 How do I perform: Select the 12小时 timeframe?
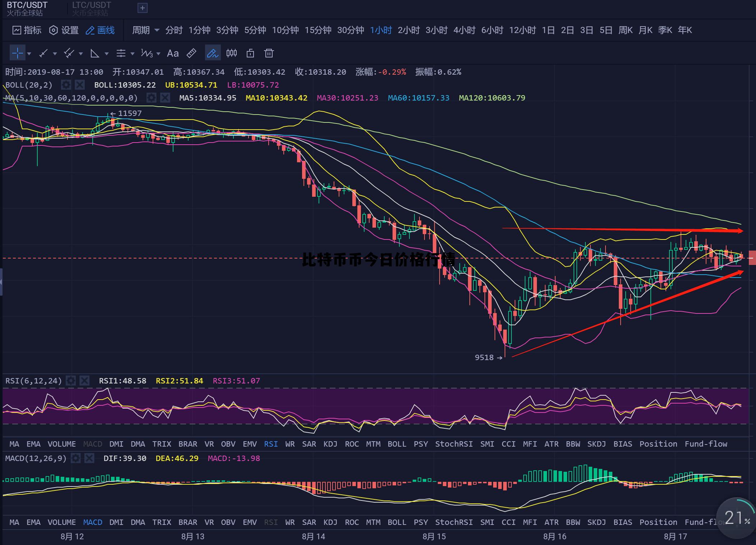click(523, 30)
